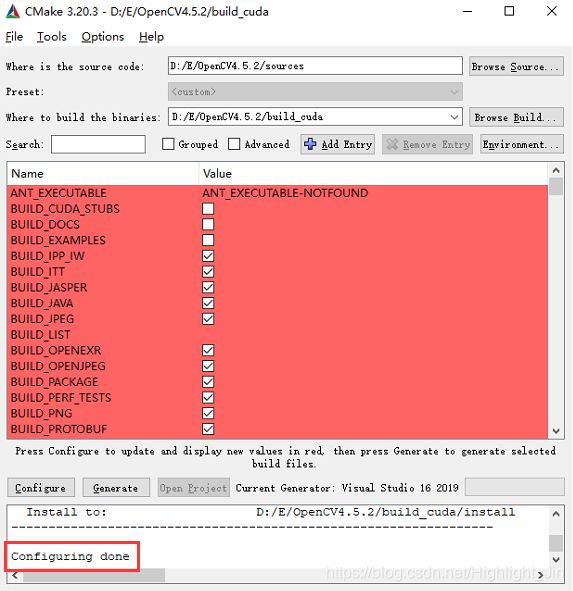
Task: Select the BUILD_CUDA_STUBS row name
Action: pos(65,209)
